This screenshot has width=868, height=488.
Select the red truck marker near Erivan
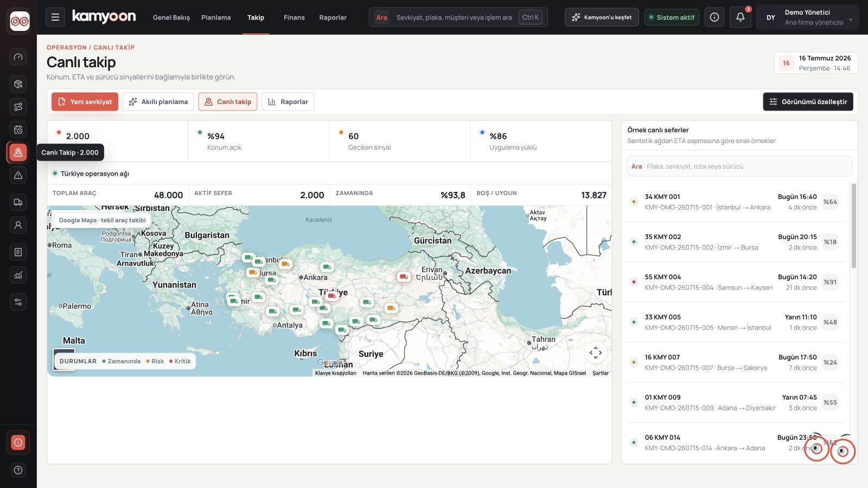(x=403, y=277)
